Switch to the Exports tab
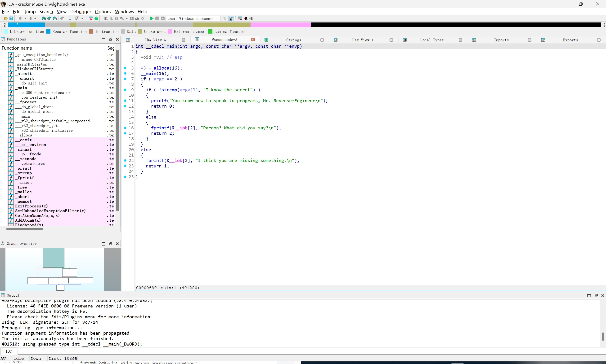Screen dimensions: 606x364 tap(570, 40)
